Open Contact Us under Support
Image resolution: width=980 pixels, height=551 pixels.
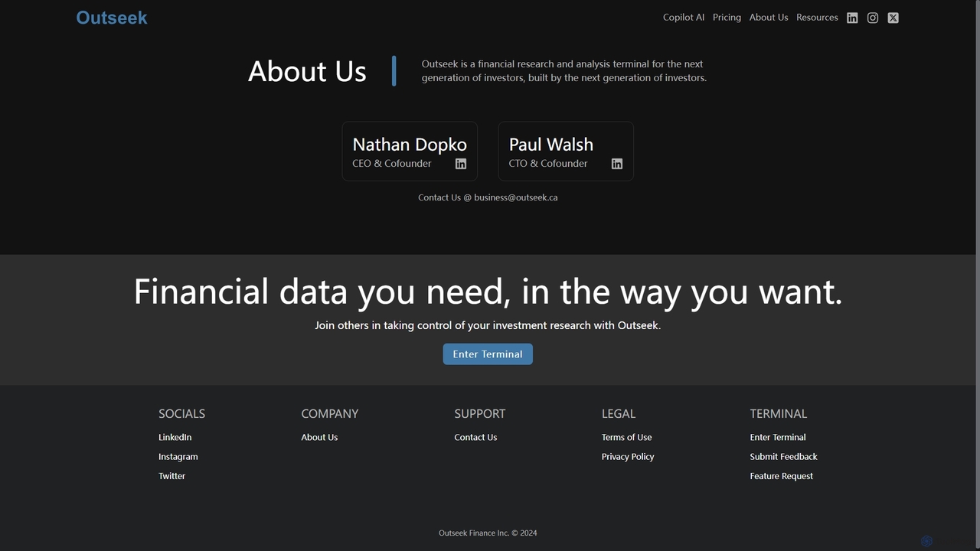click(x=475, y=437)
